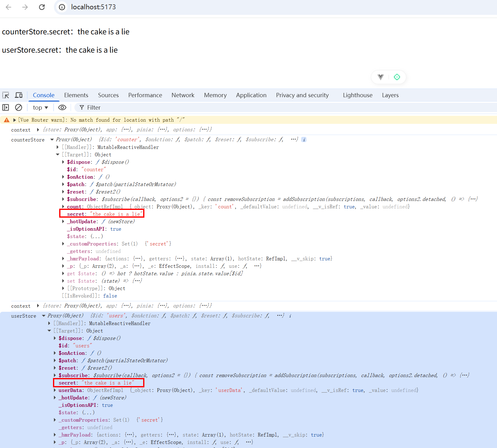Activate the inspect element picker
497x448 pixels.
(x=6, y=95)
